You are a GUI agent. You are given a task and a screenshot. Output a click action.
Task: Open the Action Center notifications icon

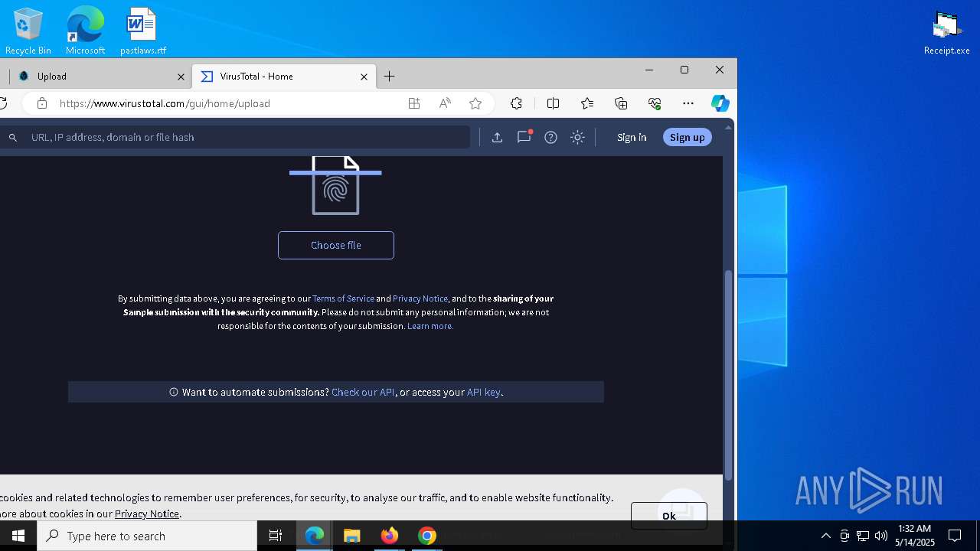tap(955, 536)
